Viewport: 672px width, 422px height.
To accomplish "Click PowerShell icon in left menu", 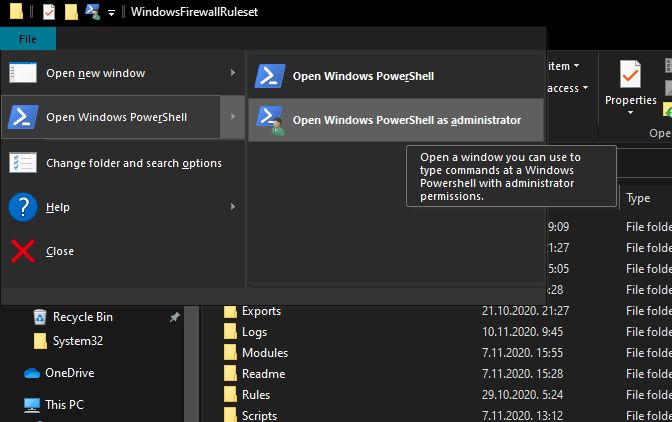I will tap(23, 117).
